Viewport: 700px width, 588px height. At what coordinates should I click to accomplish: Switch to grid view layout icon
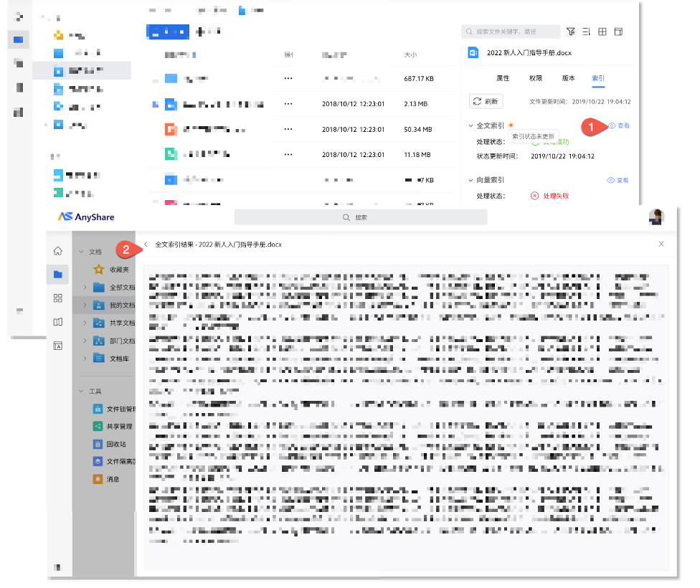[602, 32]
